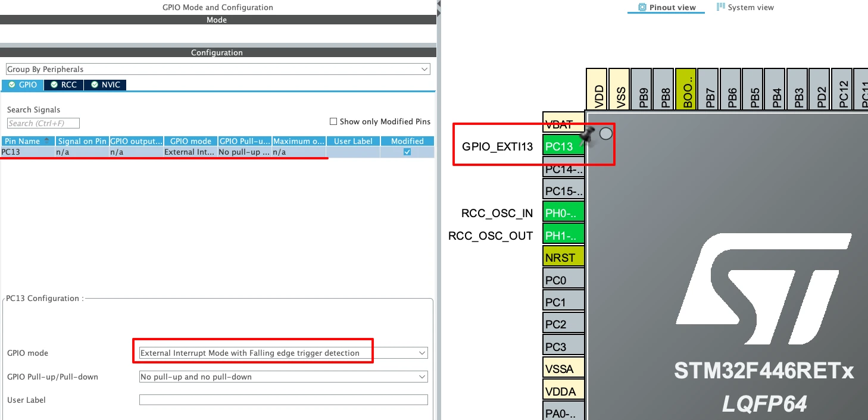This screenshot has height=420, width=868.
Task: Sort by Signal on Pin column header
Action: coord(82,141)
